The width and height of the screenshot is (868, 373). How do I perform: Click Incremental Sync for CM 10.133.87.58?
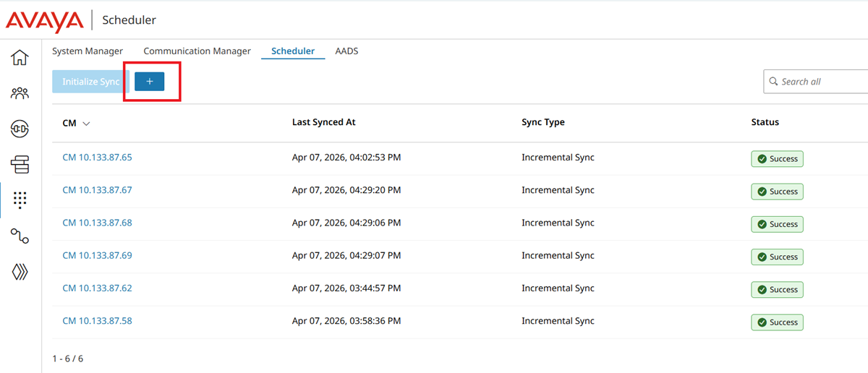[x=558, y=320]
